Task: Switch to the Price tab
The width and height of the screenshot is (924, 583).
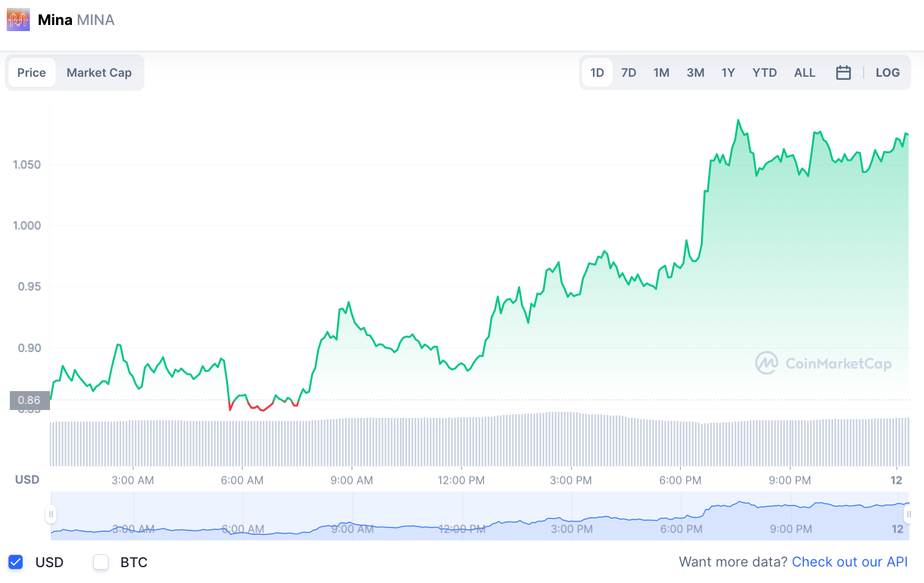Action: coord(32,72)
